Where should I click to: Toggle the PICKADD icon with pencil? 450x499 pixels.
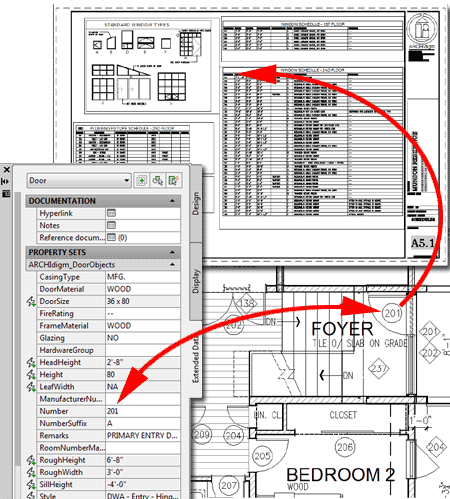pyautogui.click(x=174, y=180)
